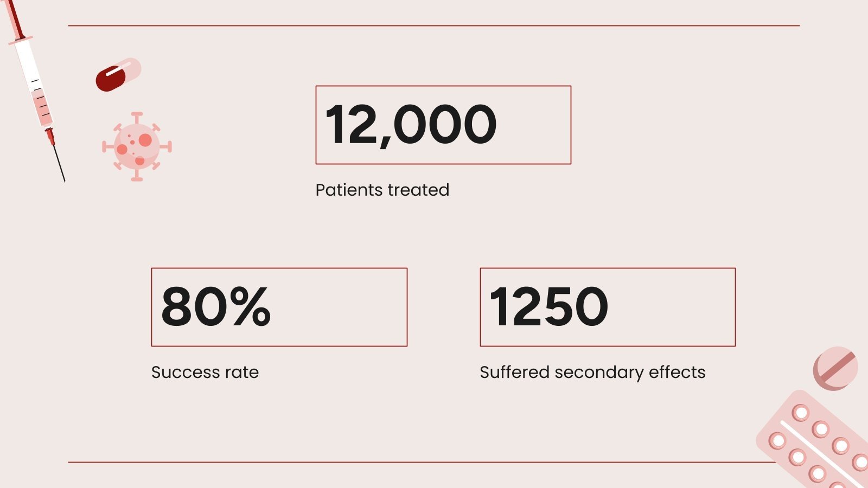
Task: Click the 80% statistic box
Action: tap(279, 307)
